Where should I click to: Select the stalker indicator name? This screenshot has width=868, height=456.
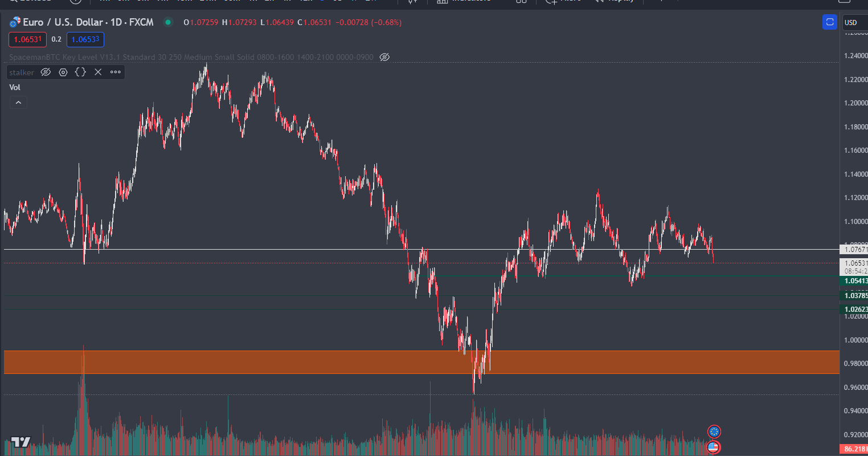(22, 72)
